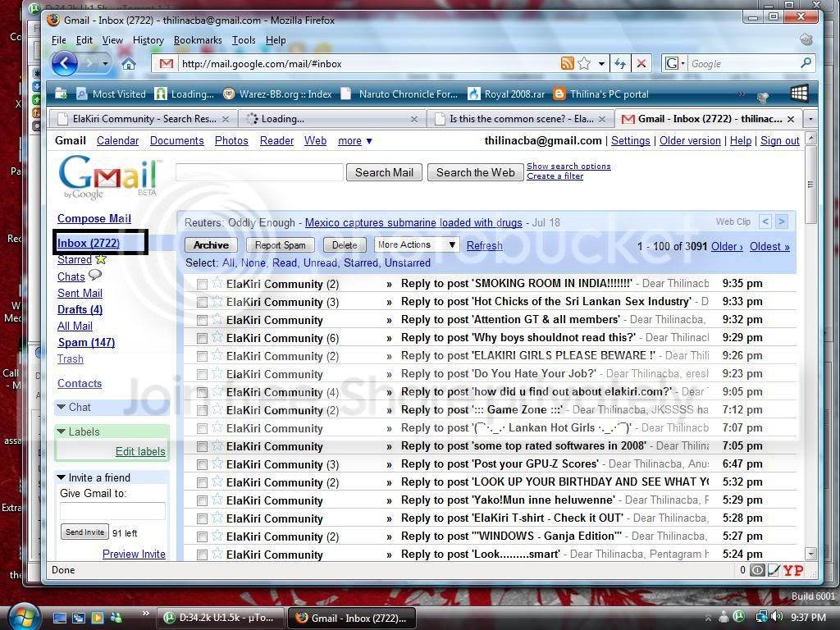Click the Windows logo icon in bookmarks bar

[799, 94]
